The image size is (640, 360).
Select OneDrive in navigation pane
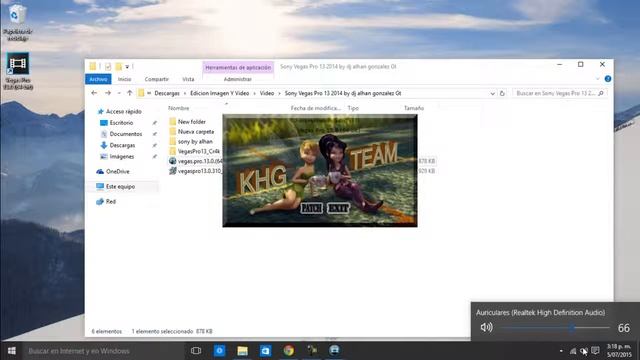[x=113, y=171]
